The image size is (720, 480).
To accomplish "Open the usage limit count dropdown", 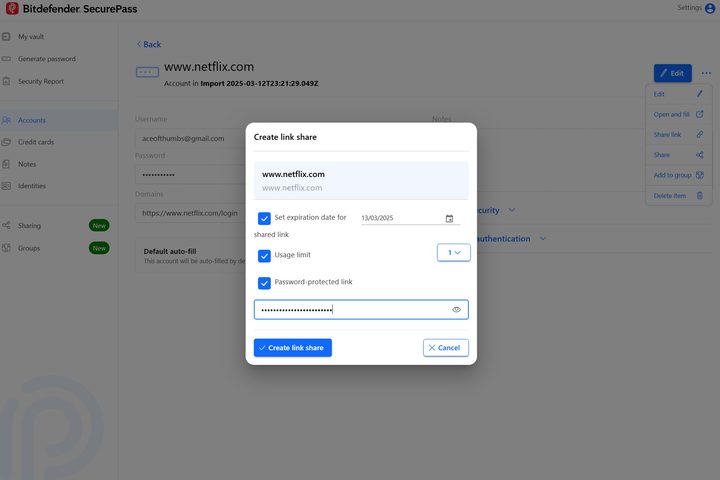I will click(x=454, y=253).
